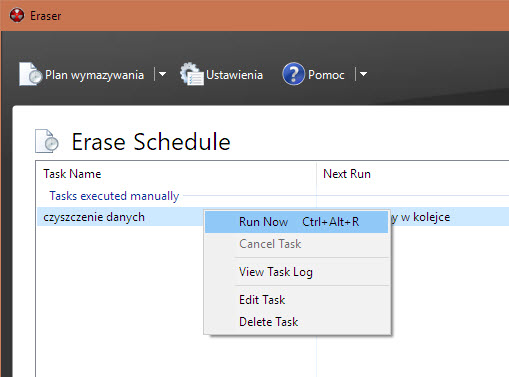Screen dimensions: 509x377
Task: Click the Plan wymazywania document-clock icon
Action: click(x=30, y=74)
